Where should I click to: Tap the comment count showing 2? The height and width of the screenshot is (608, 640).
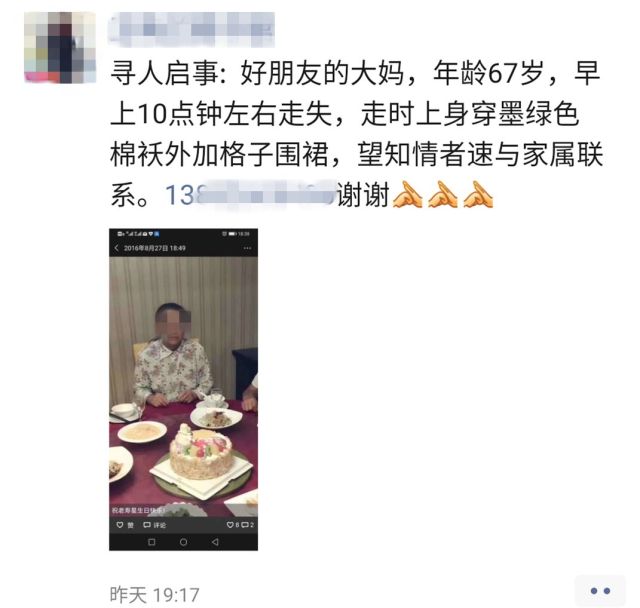(x=248, y=525)
